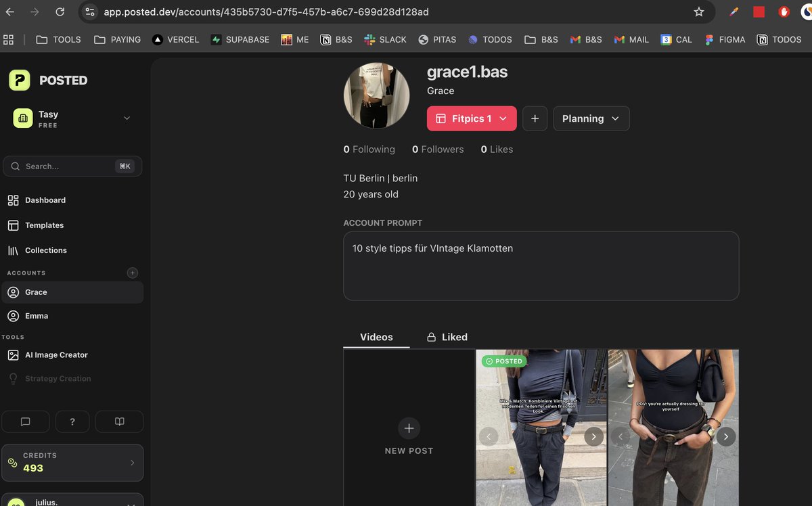
Task: Open the CAL bookmark
Action: 677,40
